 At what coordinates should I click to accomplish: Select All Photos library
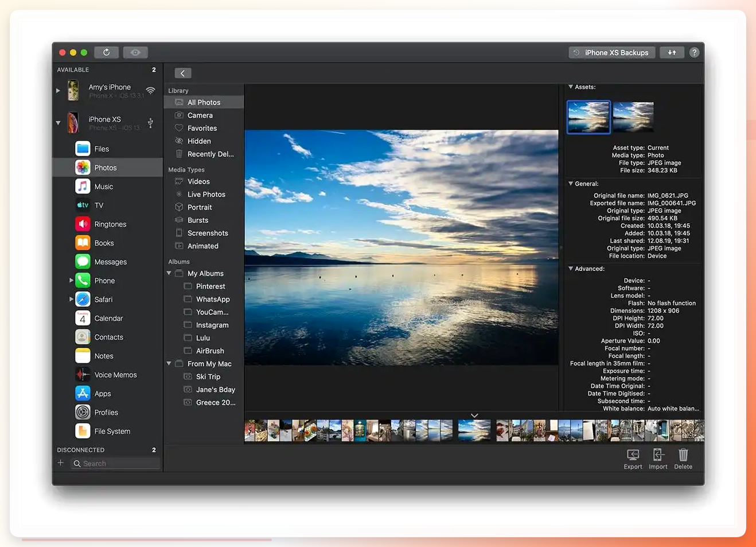204,102
